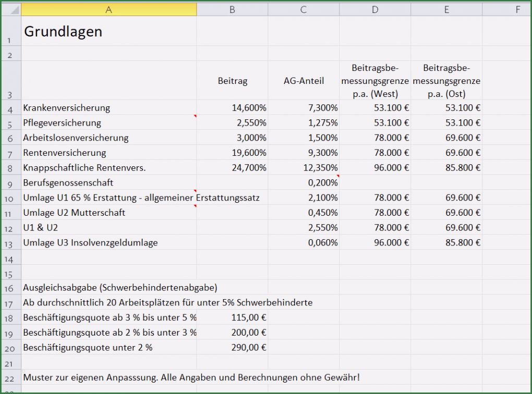Select row header 4

(11, 108)
